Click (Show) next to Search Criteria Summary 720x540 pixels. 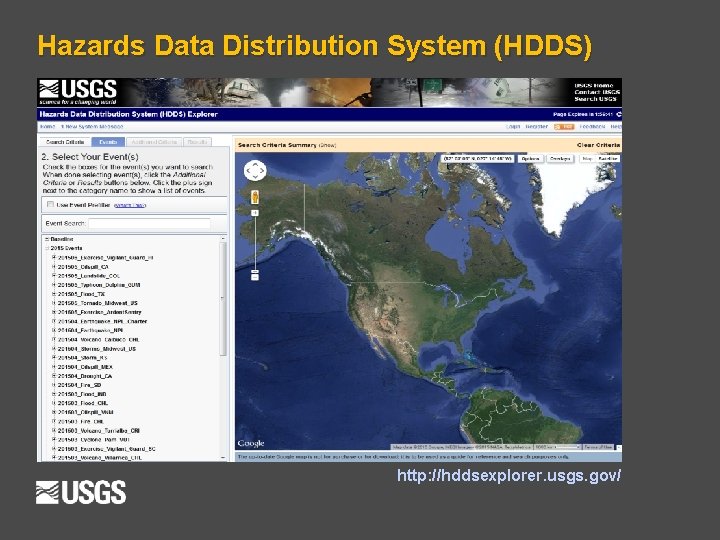click(x=327, y=145)
